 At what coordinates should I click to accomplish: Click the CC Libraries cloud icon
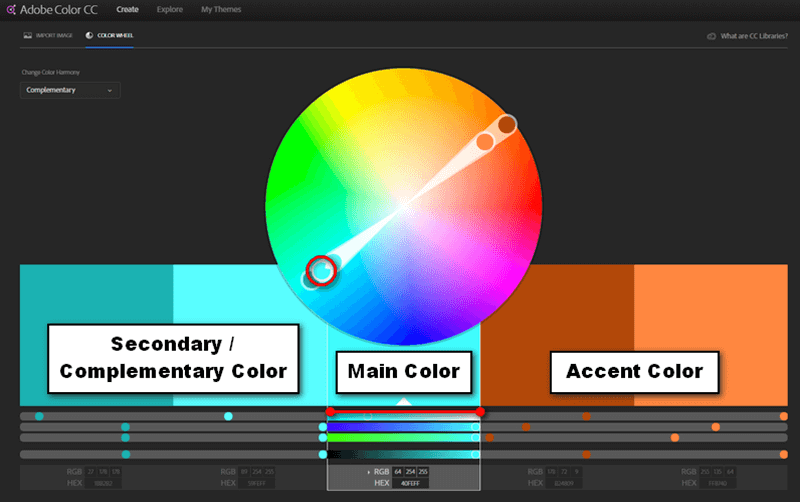click(711, 35)
